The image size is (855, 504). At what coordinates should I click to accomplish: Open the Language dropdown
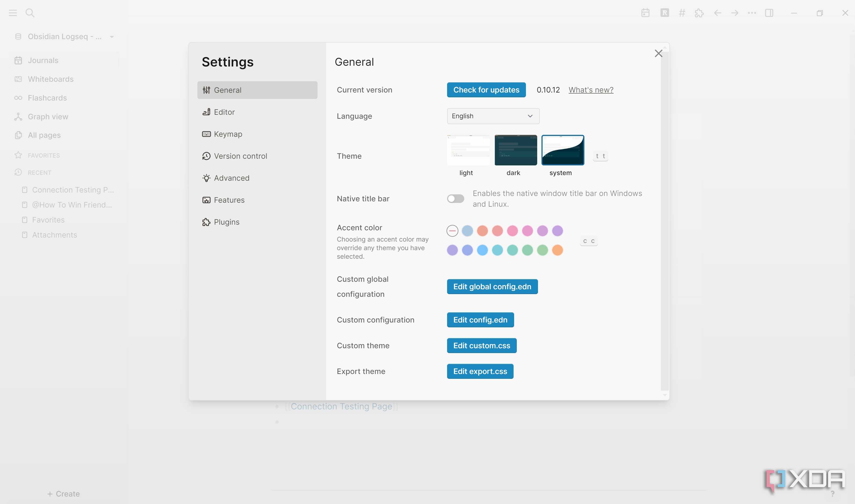point(493,116)
